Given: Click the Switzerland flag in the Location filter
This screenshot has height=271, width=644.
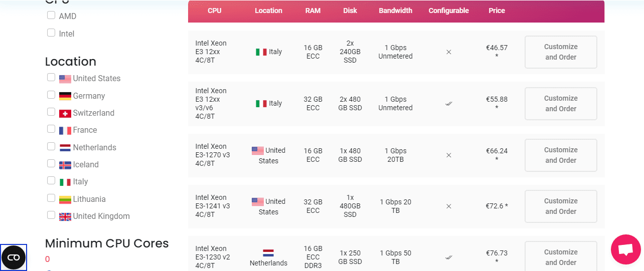Looking at the screenshot, I should (65, 113).
